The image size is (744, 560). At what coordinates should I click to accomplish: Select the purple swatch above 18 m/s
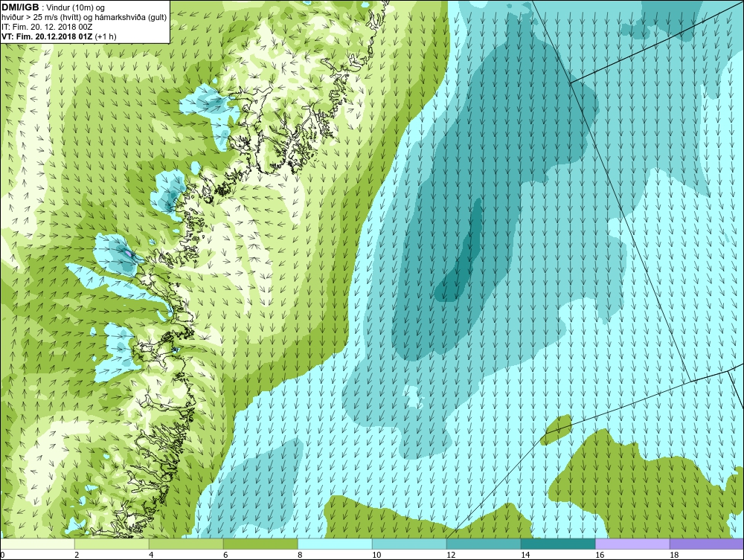pyautogui.click(x=707, y=544)
